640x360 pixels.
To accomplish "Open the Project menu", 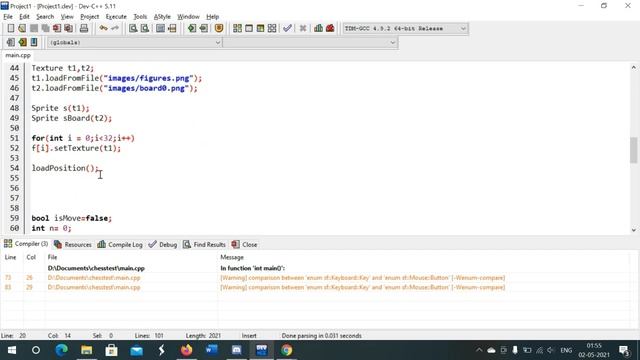I will click(x=89, y=17).
